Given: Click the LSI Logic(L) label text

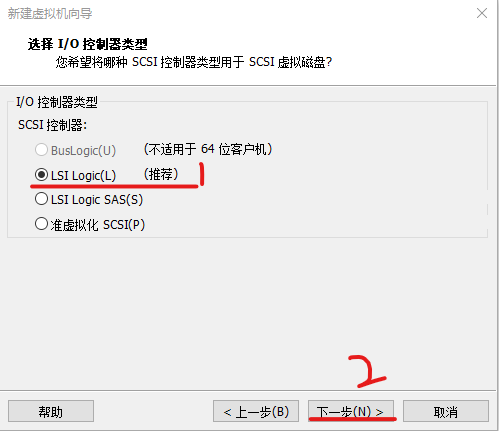Looking at the screenshot, I should pyautogui.click(x=83, y=175).
